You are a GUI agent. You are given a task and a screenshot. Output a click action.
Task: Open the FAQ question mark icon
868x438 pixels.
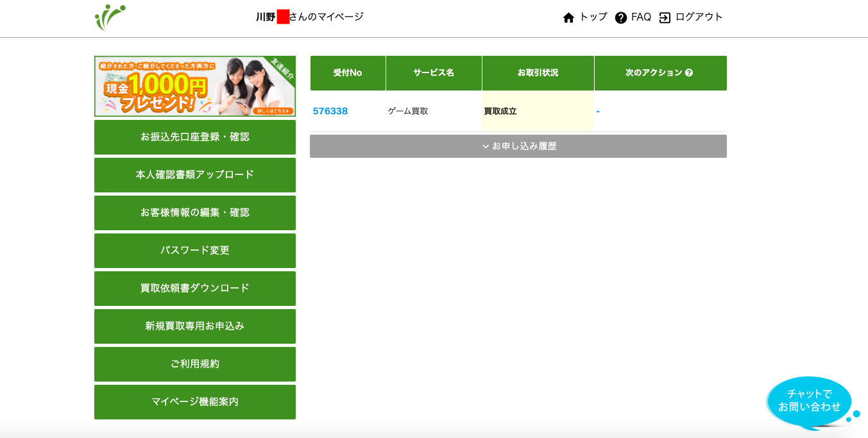click(x=620, y=18)
